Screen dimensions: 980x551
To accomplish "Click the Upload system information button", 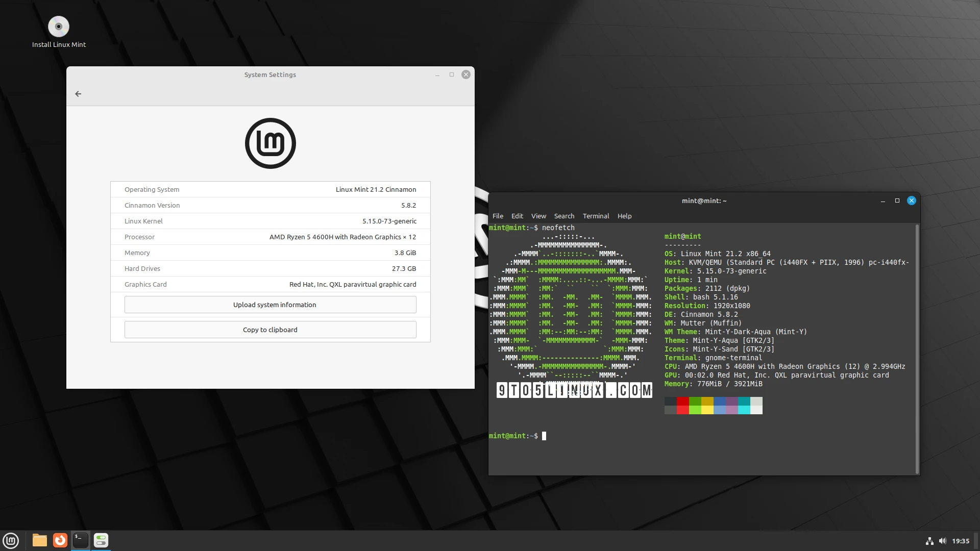I will pyautogui.click(x=274, y=305).
